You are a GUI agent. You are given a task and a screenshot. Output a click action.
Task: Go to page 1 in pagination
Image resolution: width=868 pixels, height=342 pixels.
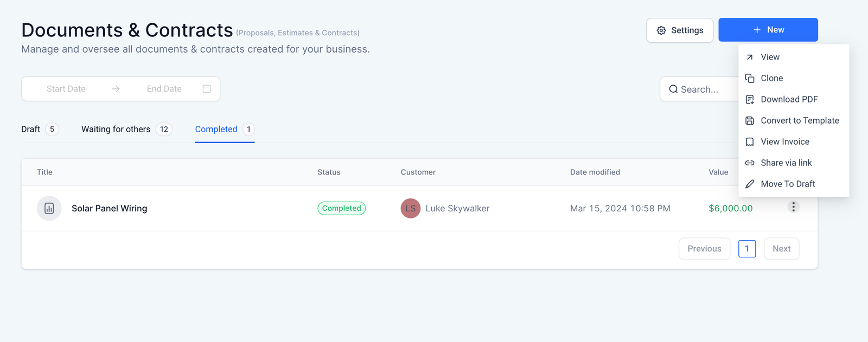coord(746,249)
